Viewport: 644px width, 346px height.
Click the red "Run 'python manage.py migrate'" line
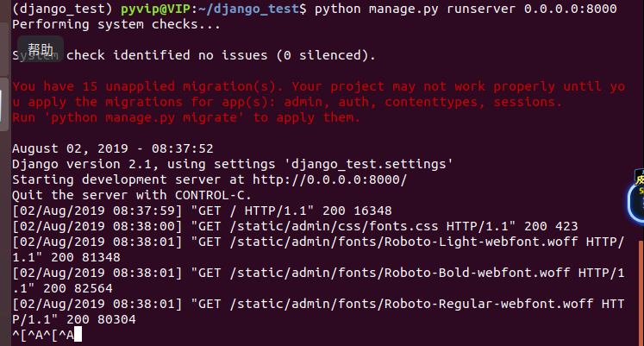[x=186, y=117]
